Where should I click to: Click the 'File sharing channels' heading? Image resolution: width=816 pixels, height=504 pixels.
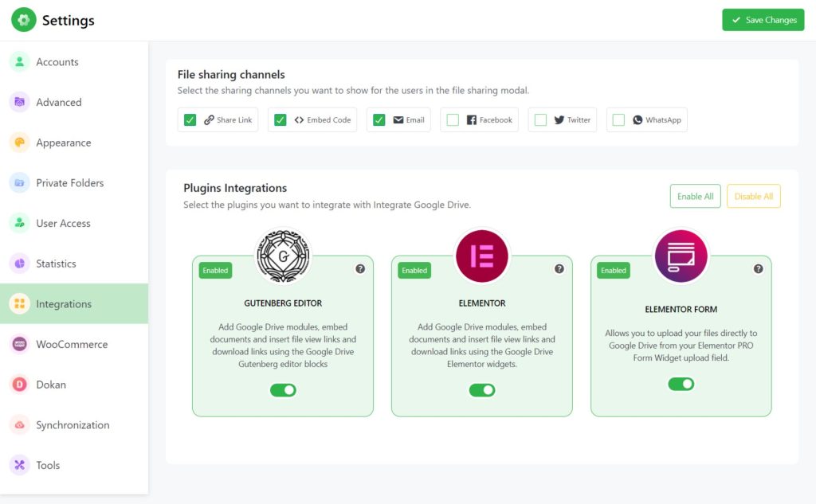(x=231, y=74)
